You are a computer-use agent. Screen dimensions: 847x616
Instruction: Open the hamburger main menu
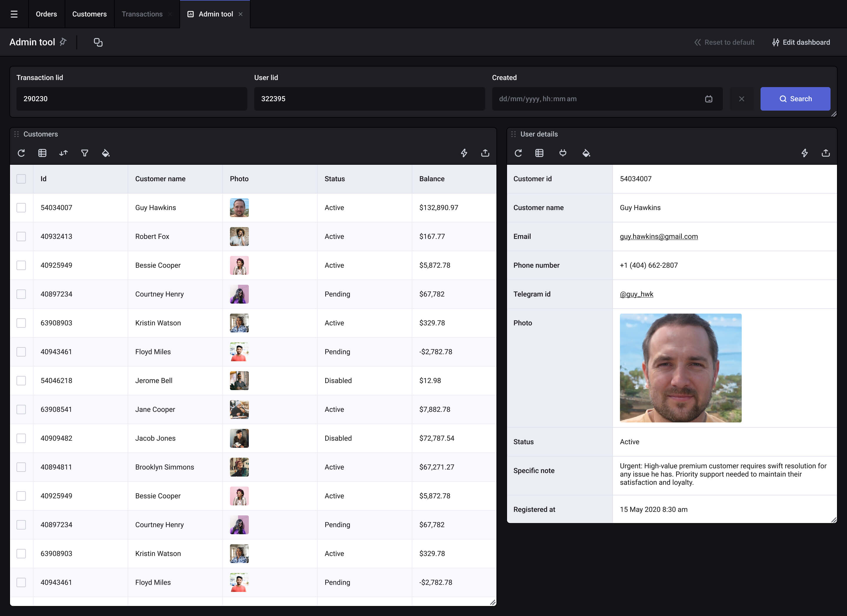pos(14,14)
